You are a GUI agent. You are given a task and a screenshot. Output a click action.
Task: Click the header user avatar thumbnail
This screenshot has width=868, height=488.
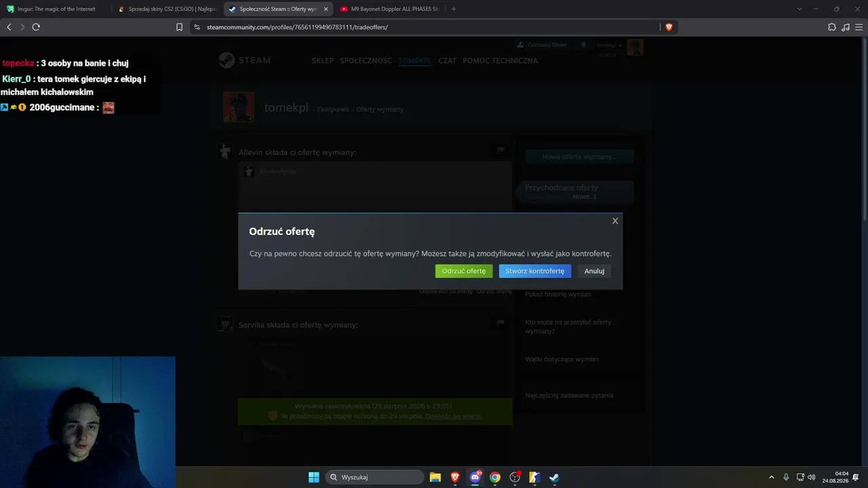tap(635, 47)
